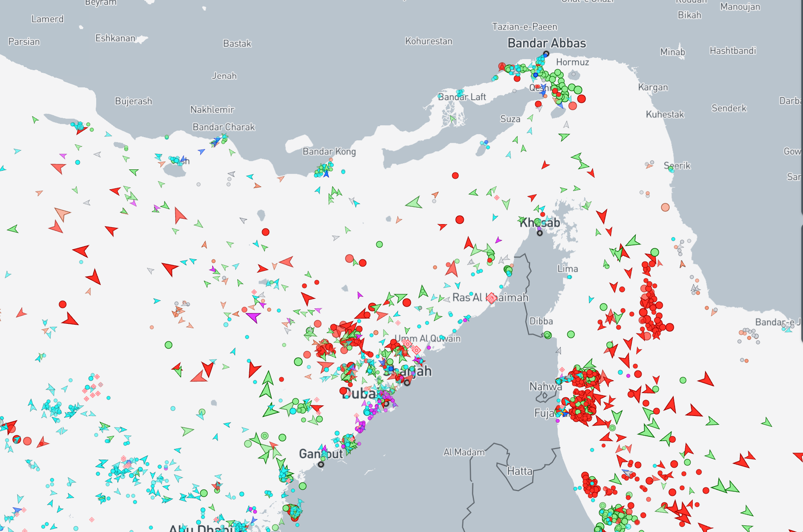
Task: Click the Bastak place label
Action: [237, 43]
